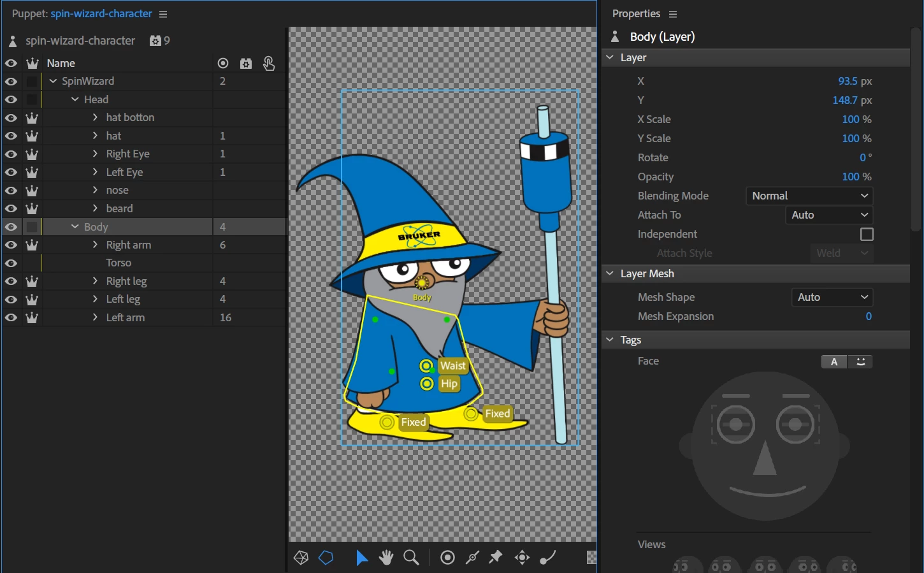
Task: Select the Pin tool
Action: 496,558
